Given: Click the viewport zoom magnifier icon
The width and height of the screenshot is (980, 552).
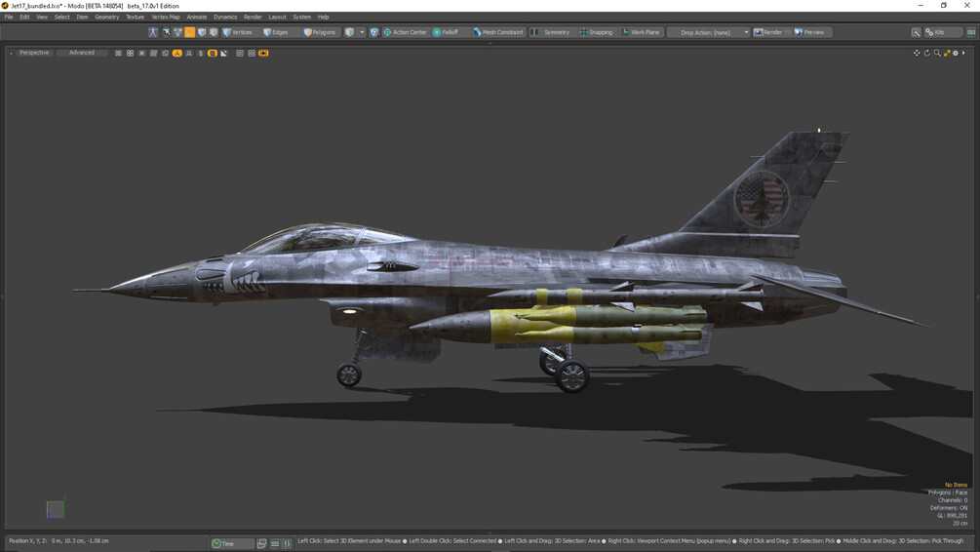Looking at the screenshot, I should tap(937, 53).
